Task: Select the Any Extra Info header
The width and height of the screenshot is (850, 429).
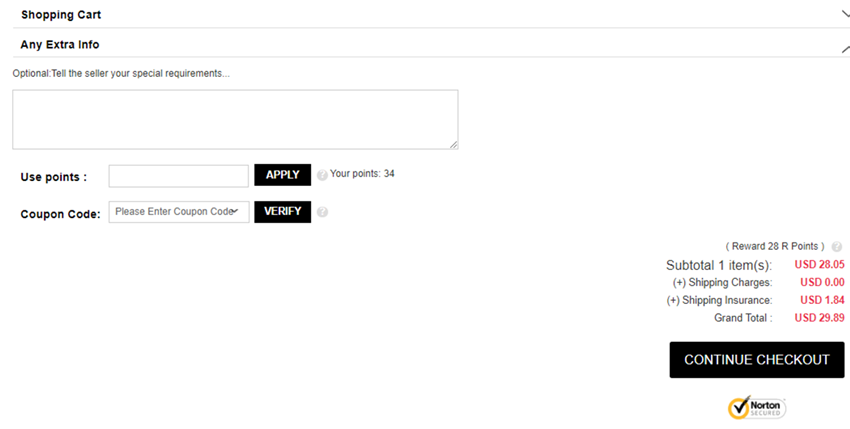Action: (60, 45)
